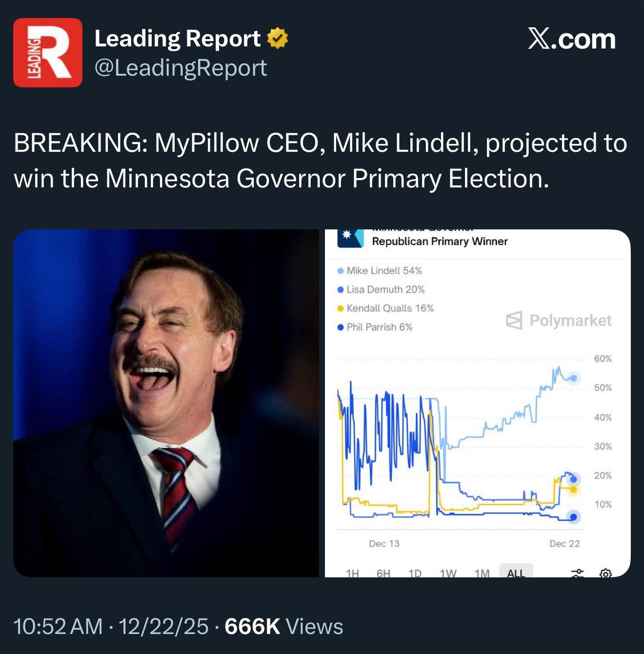The height and width of the screenshot is (654, 644).
Task: Click the Phil Parrish 6% legend entry
Action: click(375, 327)
